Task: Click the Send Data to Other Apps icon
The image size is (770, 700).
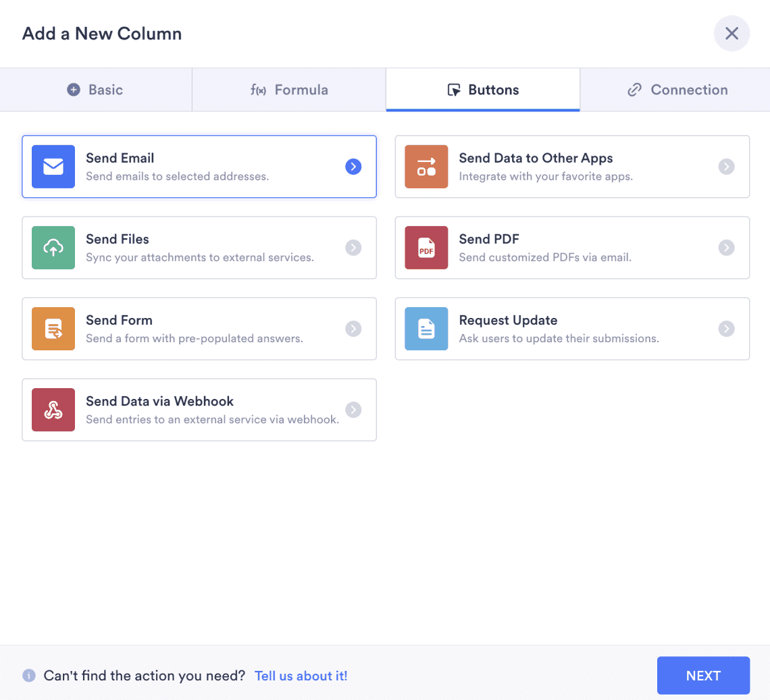Action: [x=426, y=167]
